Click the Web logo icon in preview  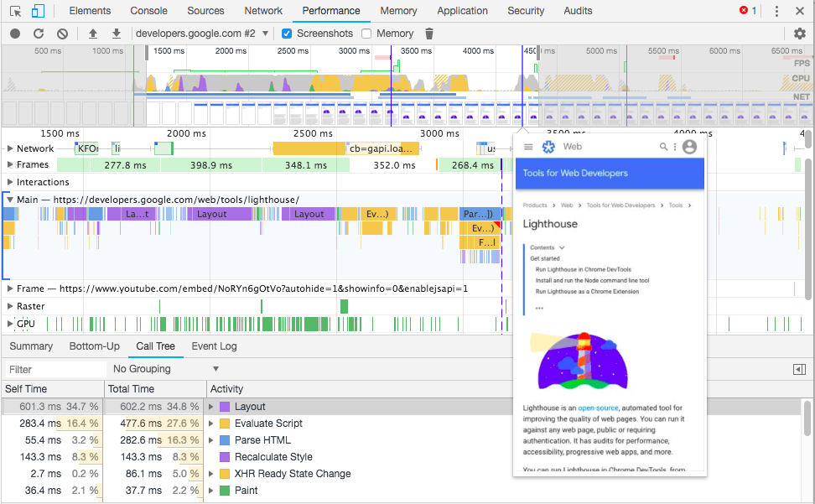click(548, 147)
